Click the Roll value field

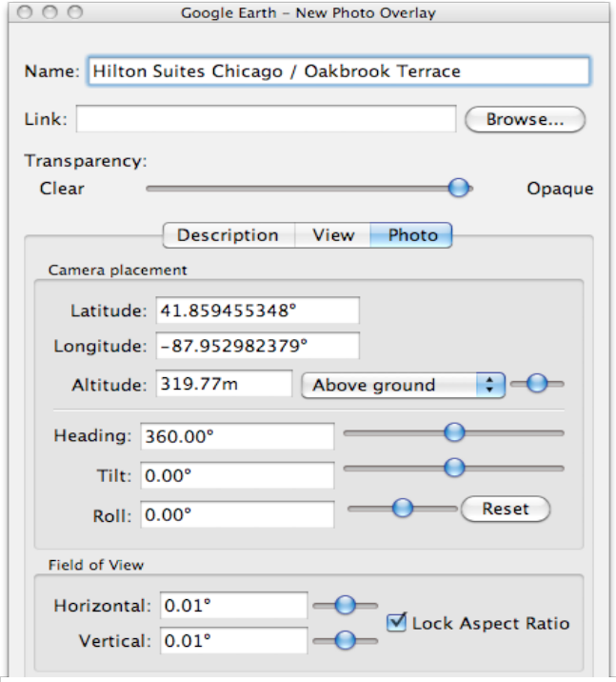point(237,514)
